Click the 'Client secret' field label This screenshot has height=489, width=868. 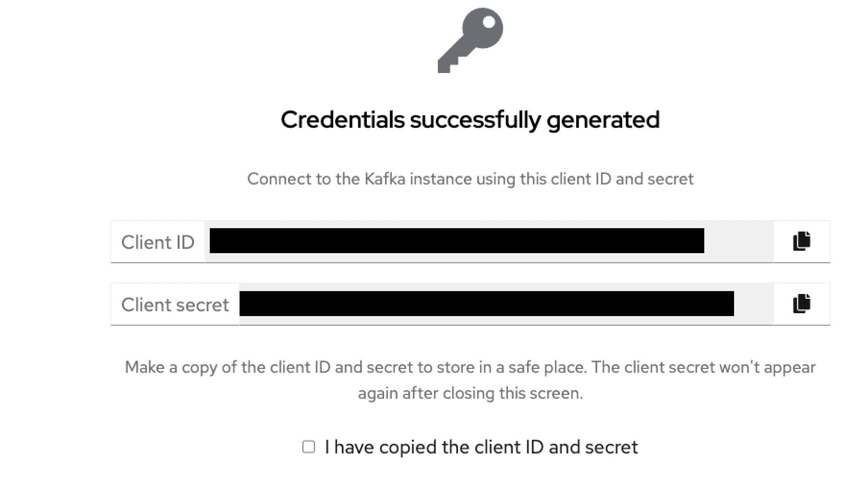(175, 305)
